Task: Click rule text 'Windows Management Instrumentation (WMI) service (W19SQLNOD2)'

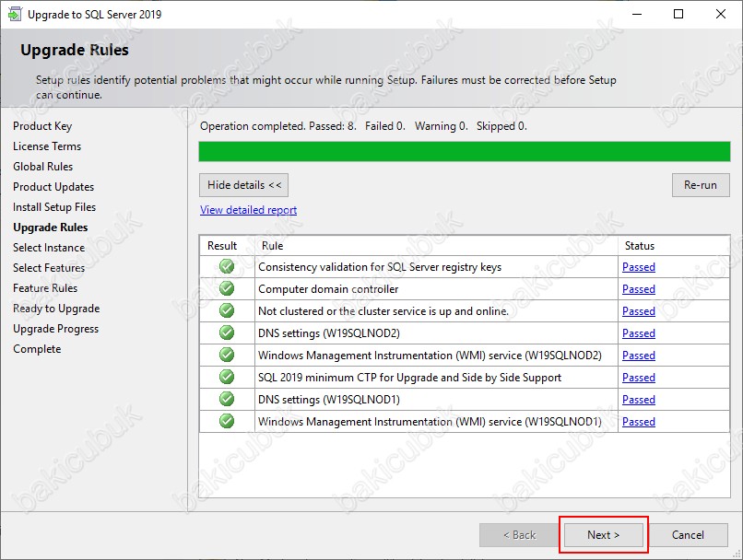Action: (x=430, y=355)
